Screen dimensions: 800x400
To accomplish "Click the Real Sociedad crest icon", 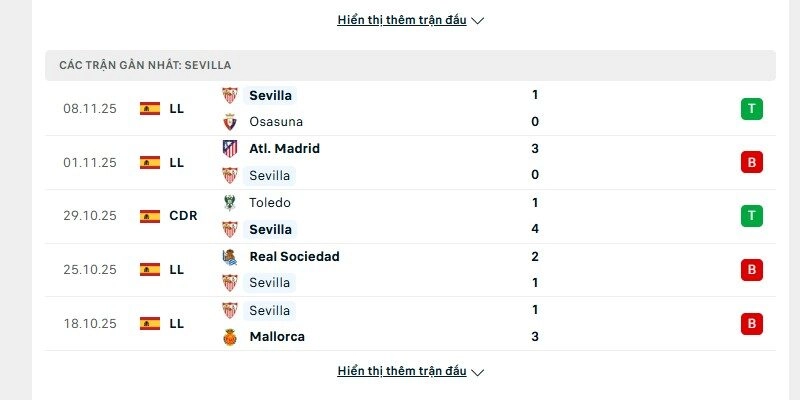I will (x=230, y=257).
